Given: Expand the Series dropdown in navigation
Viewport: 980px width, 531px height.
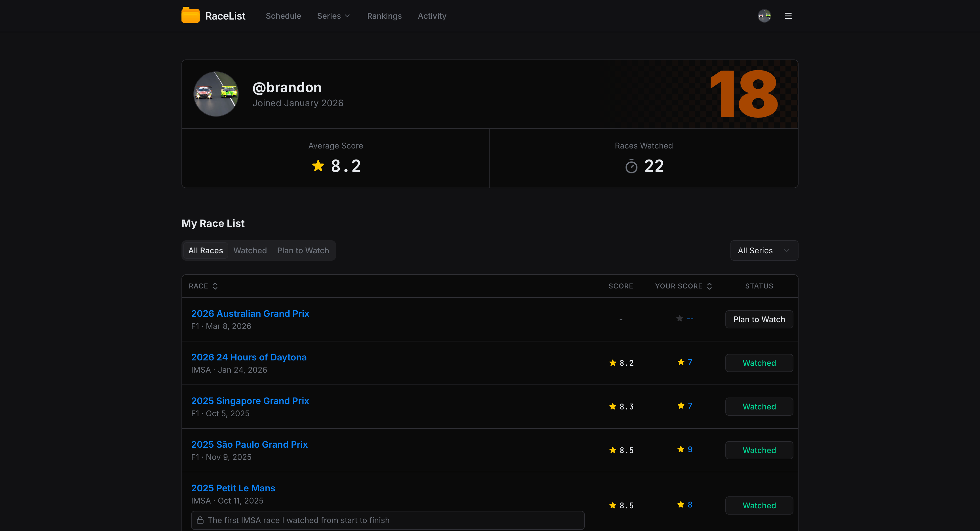Looking at the screenshot, I should click(333, 16).
